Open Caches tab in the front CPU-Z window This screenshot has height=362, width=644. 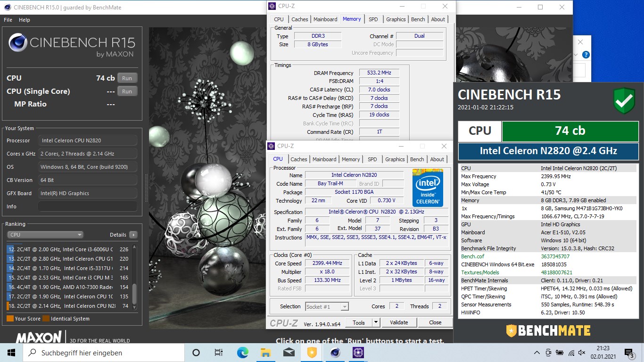coord(299,159)
